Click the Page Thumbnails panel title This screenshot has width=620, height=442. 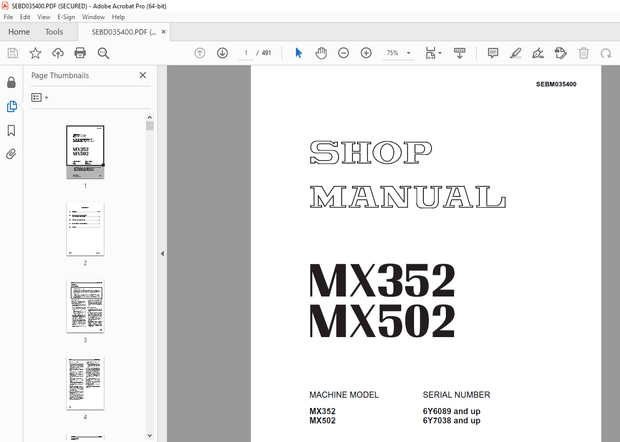click(60, 76)
